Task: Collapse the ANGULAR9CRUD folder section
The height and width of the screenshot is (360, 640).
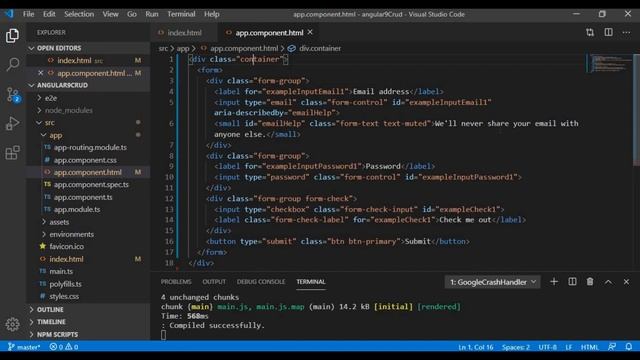Action: click(88, 85)
